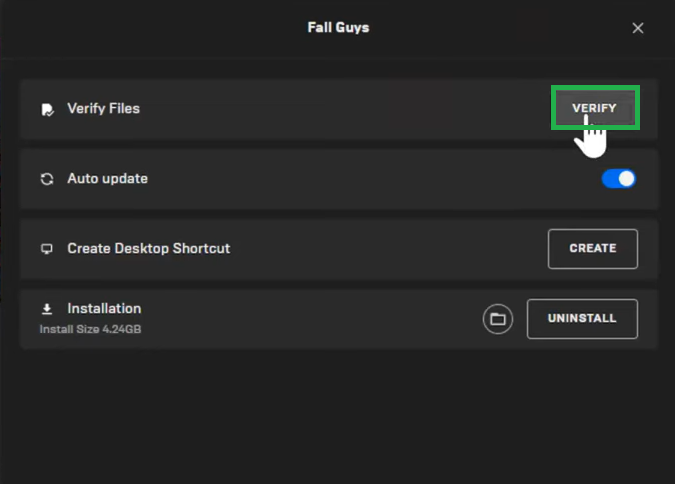Open the installation folder icon

point(498,319)
